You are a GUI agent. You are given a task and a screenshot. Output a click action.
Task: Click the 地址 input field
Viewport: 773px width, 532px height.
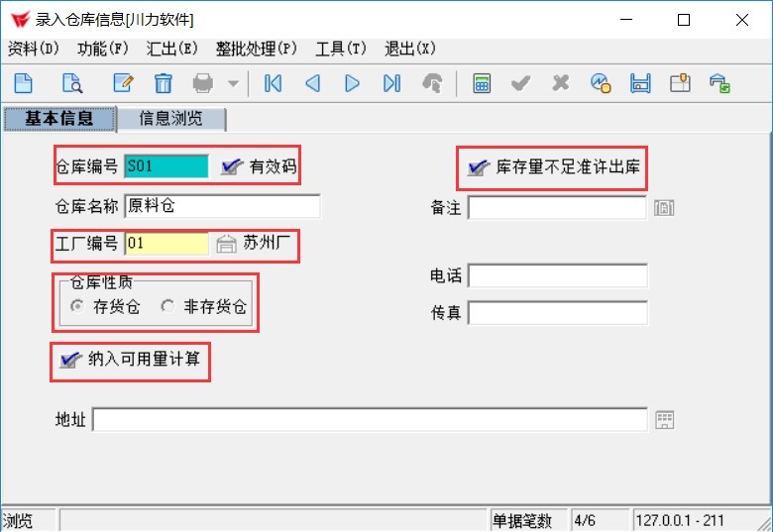point(370,420)
